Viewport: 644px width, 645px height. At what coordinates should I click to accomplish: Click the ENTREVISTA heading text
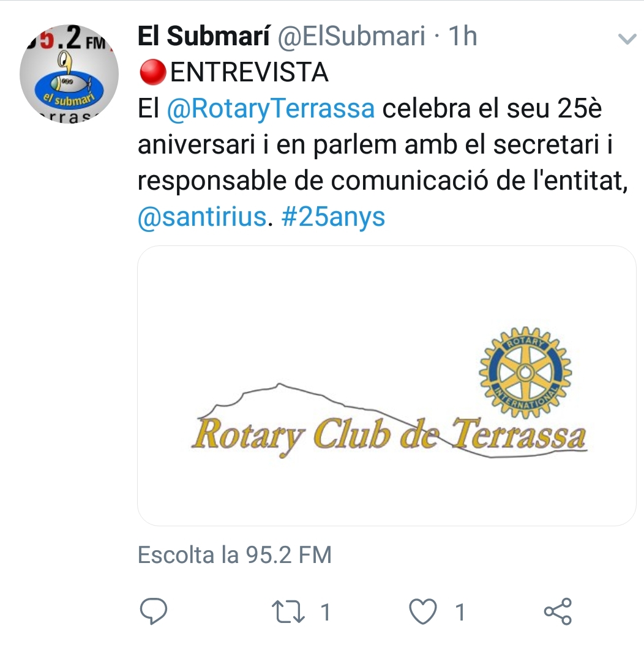click(x=249, y=72)
